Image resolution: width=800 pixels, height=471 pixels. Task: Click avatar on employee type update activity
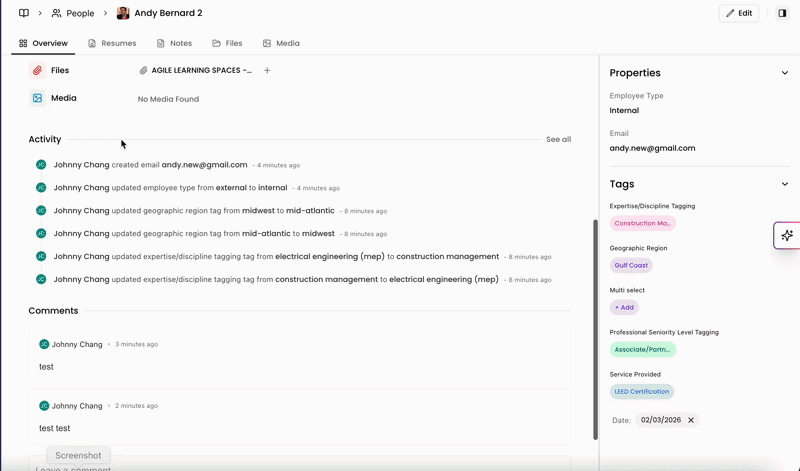point(41,188)
